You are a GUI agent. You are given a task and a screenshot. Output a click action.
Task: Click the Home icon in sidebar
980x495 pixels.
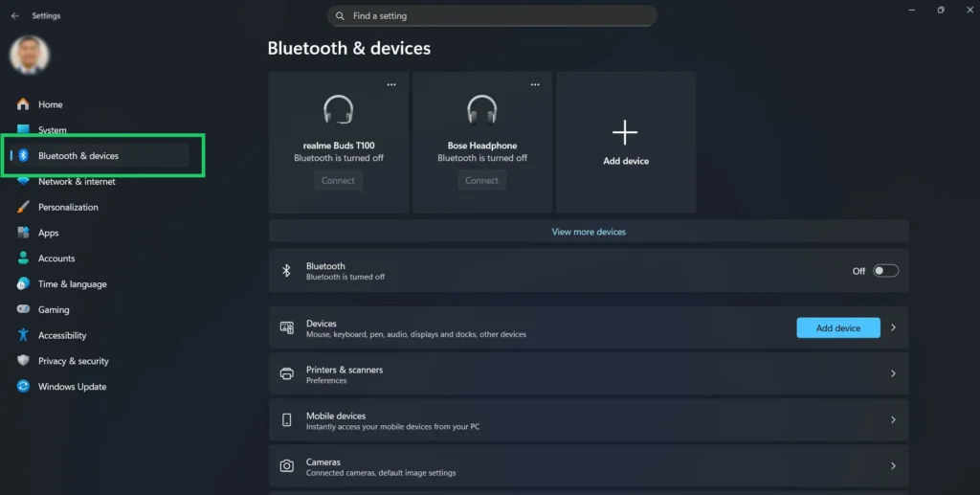[23, 103]
